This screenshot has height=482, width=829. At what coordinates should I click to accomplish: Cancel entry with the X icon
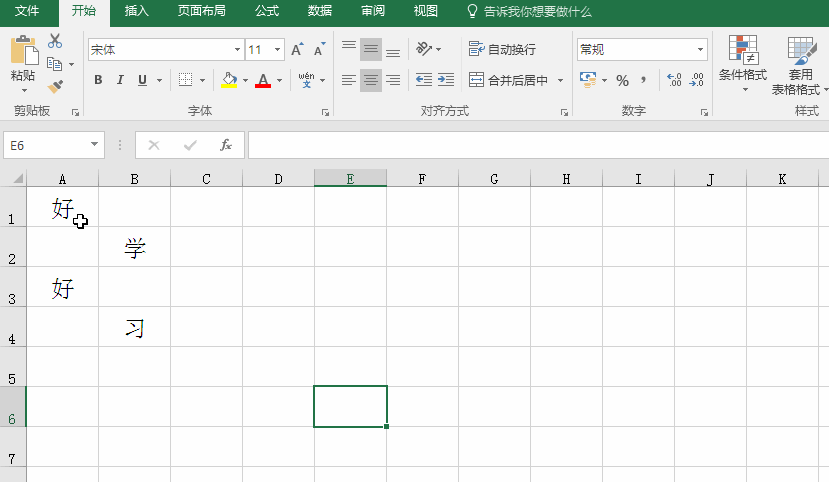[154, 145]
